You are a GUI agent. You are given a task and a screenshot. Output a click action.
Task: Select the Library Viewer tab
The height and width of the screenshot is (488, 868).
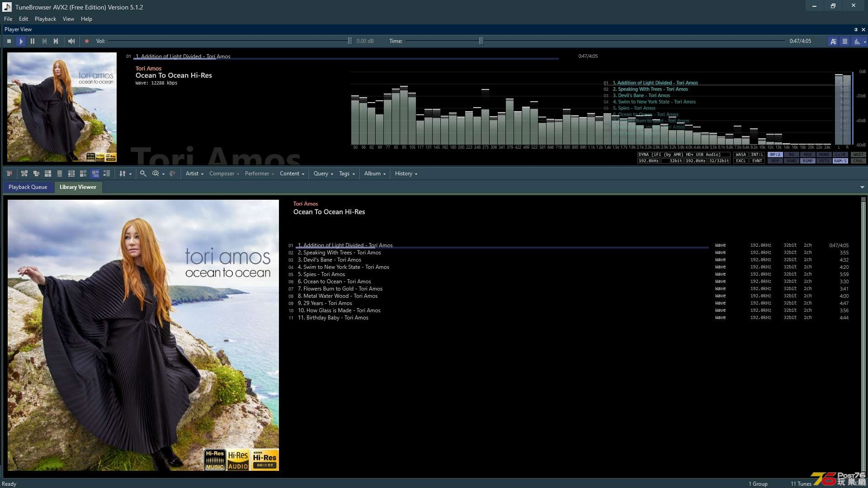click(78, 187)
